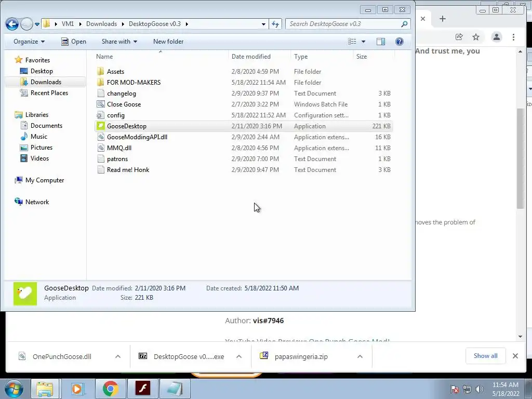Open Windows Explorer from the taskbar
The height and width of the screenshot is (399, 532).
45,389
